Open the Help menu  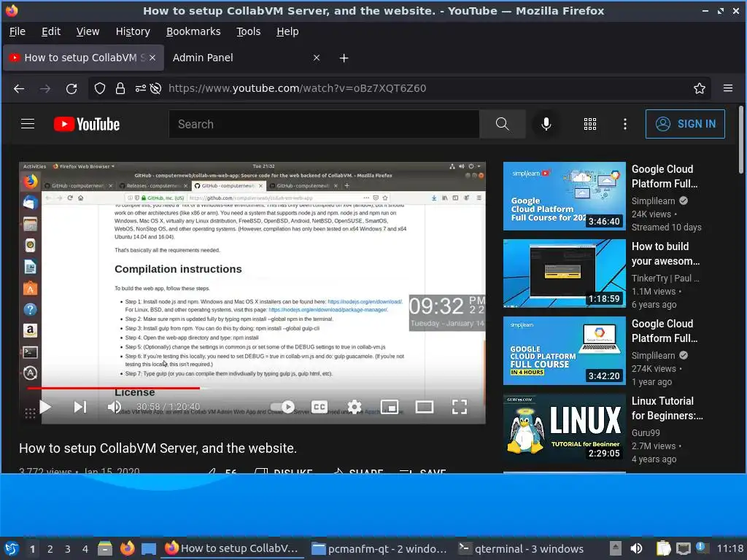287,31
